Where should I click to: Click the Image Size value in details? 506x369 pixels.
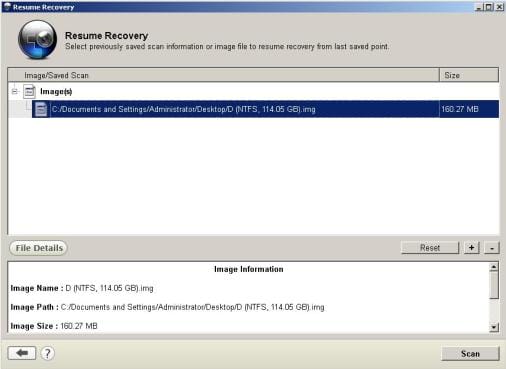(79, 326)
